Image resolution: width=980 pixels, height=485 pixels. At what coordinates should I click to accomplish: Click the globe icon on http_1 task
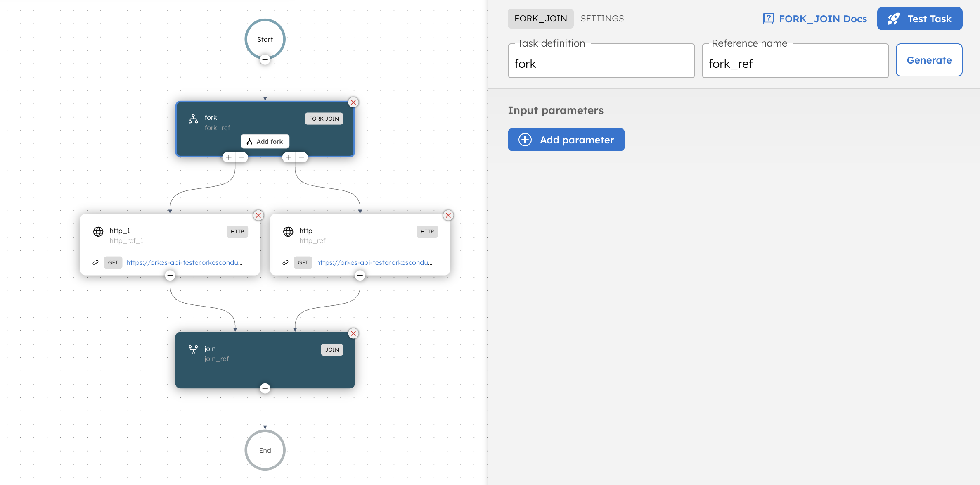tap(98, 232)
